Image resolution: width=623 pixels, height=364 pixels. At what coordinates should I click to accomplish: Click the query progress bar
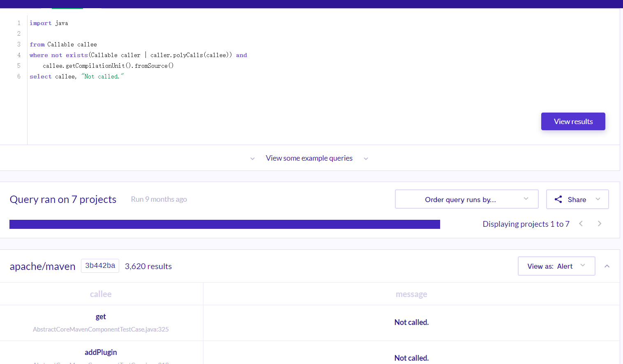(x=225, y=224)
